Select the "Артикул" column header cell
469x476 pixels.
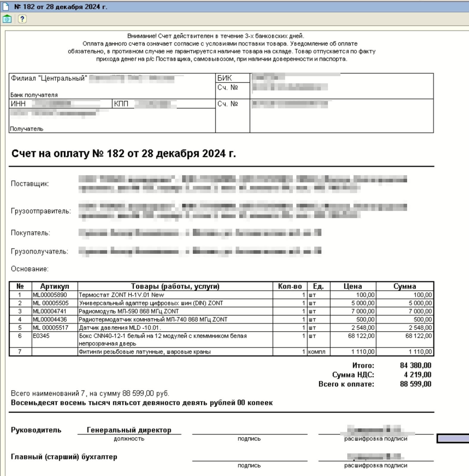click(x=54, y=286)
